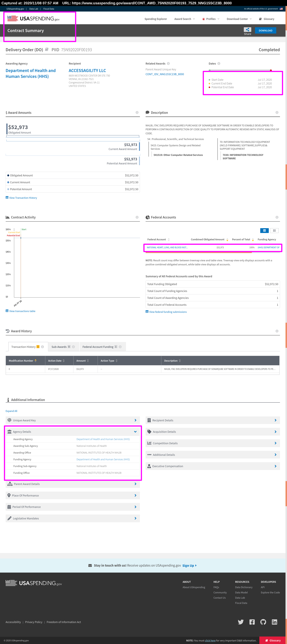Image resolution: width=287 pixels, height=644 pixels.
Task: Open Award Search dropdown menu
Action: tap(184, 19)
